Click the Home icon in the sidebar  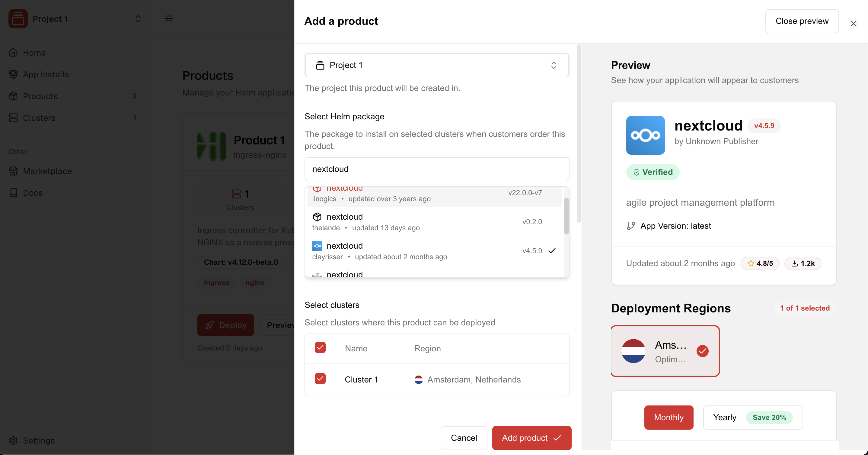pyautogui.click(x=13, y=53)
